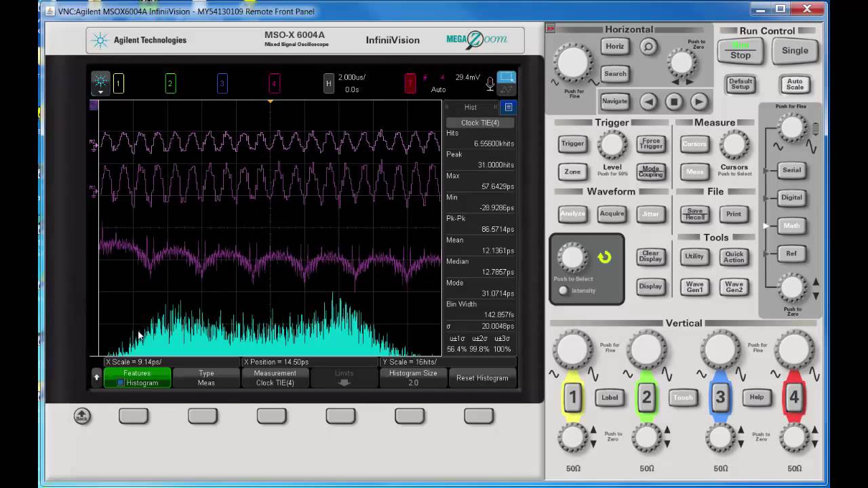Click the Ref button
Viewport: 868px width, 488px height.
(791, 253)
